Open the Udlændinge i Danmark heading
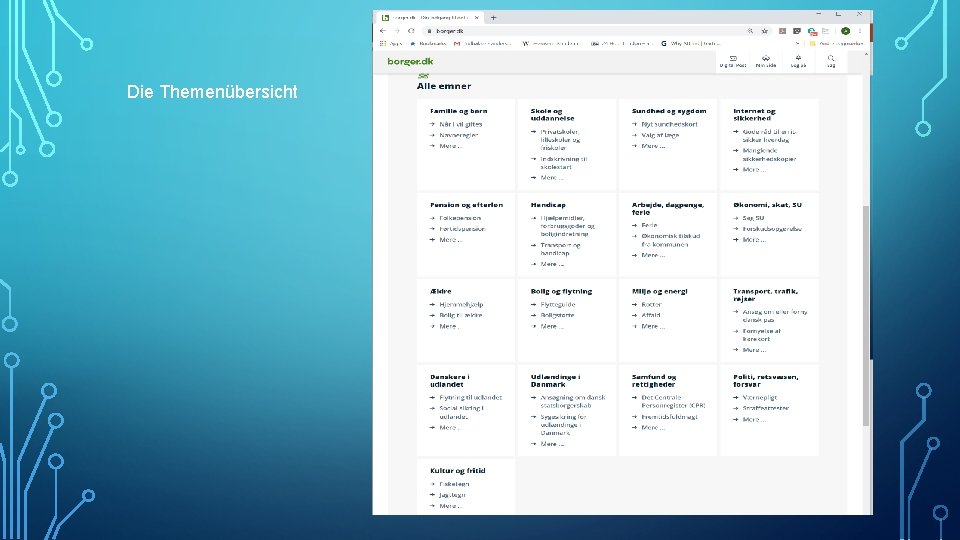The height and width of the screenshot is (540, 960). (555, 381)
